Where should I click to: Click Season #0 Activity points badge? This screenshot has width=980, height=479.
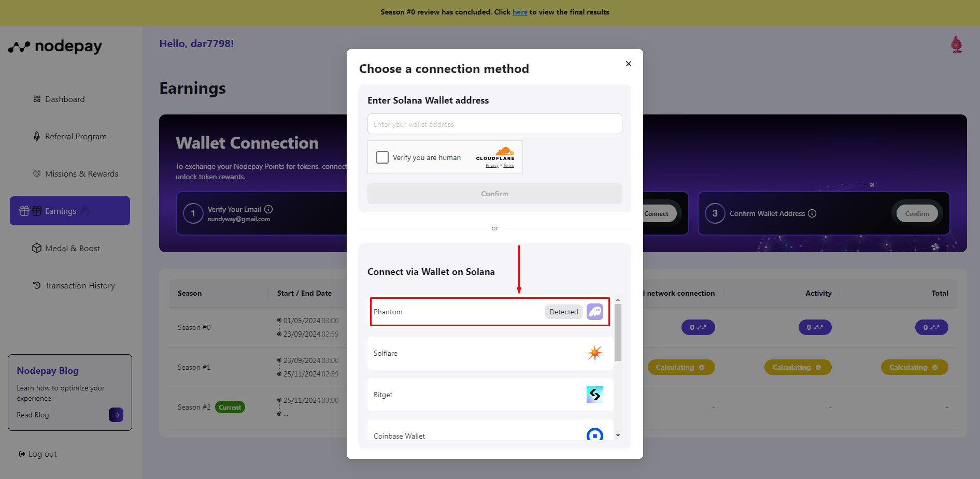815,327
